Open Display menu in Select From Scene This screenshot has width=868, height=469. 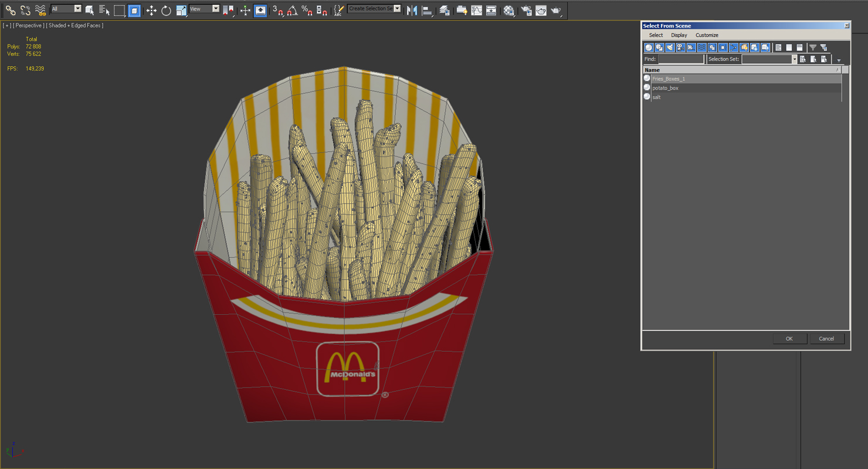pyautogui.click(x=679, y=35)
